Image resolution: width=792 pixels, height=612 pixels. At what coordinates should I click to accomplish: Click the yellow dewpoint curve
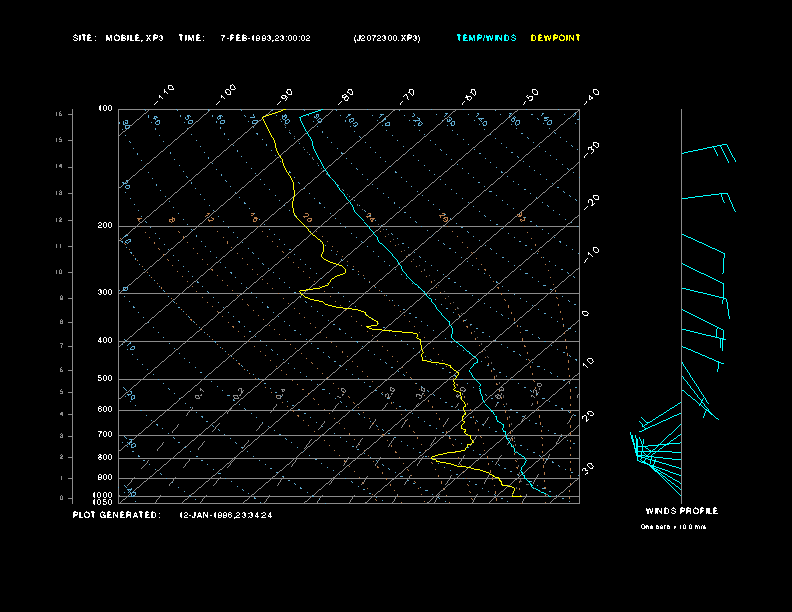pos(422,348)
